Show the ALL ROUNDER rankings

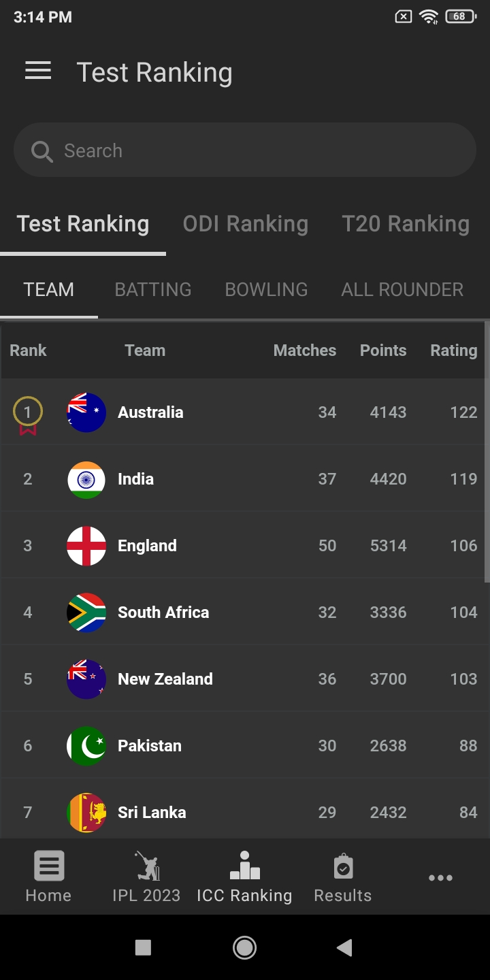coord(402,290)
